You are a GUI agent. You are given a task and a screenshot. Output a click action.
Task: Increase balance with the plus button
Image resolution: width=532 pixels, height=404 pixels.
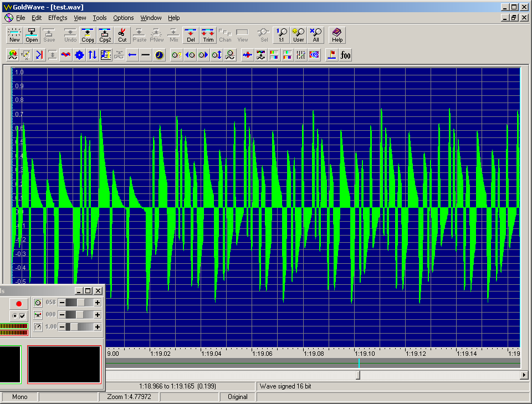point(98,315)
